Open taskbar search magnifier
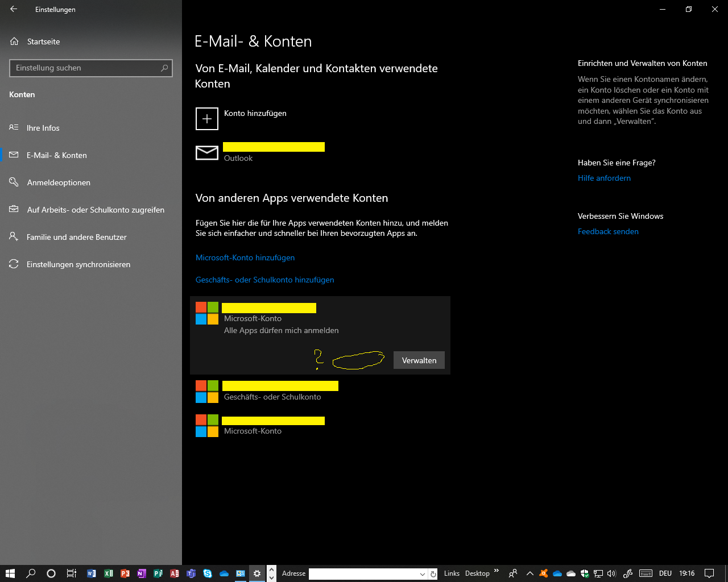Viewport: 728px width, 582px height. click(x=31, y=573)
